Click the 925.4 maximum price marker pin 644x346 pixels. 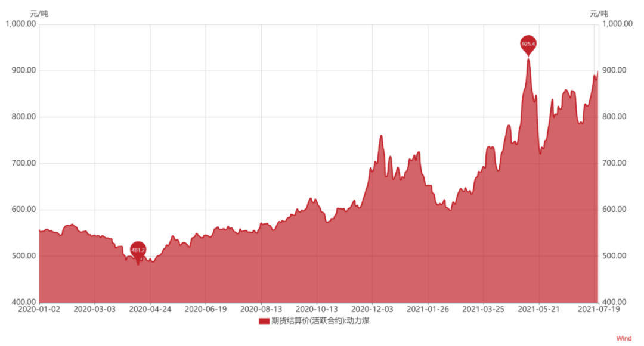(x=528, y=44)
